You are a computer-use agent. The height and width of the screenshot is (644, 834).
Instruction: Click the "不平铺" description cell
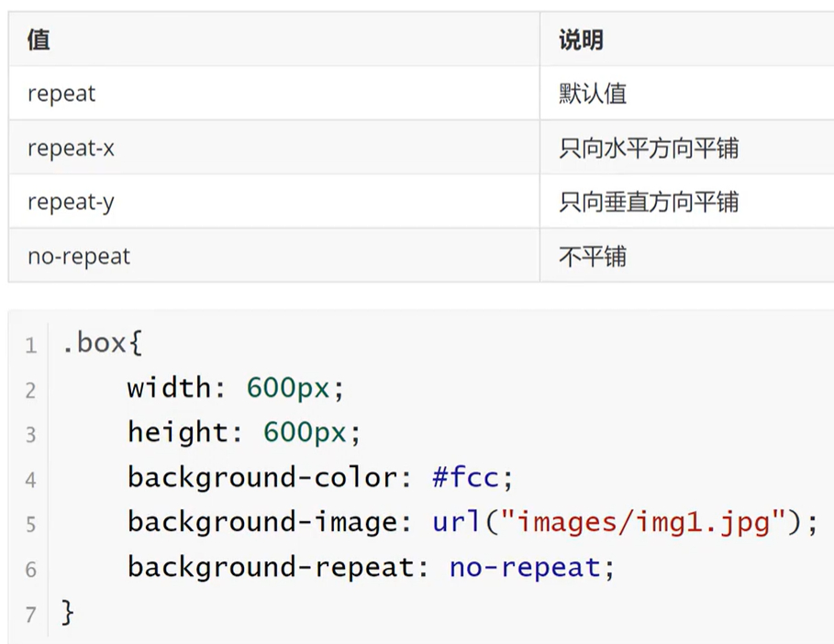593,256
